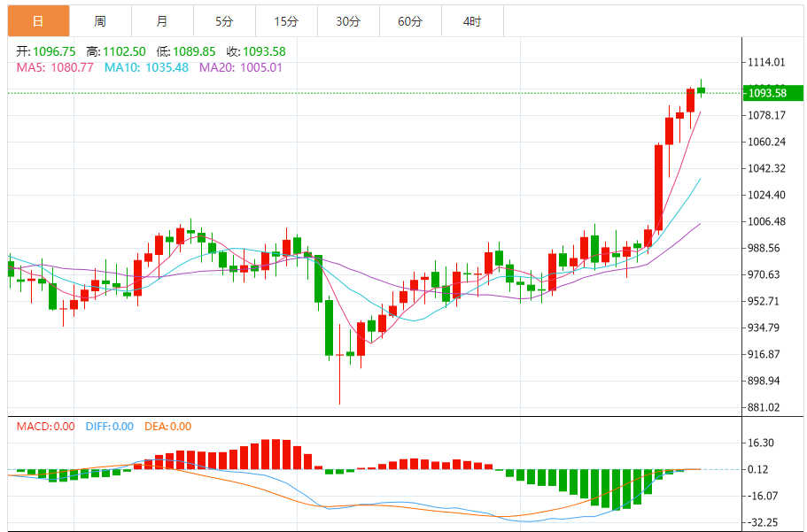This screenshot has height=532, width=807.
Task: Click the 收:1093.58 close price value
Action: 256,51
